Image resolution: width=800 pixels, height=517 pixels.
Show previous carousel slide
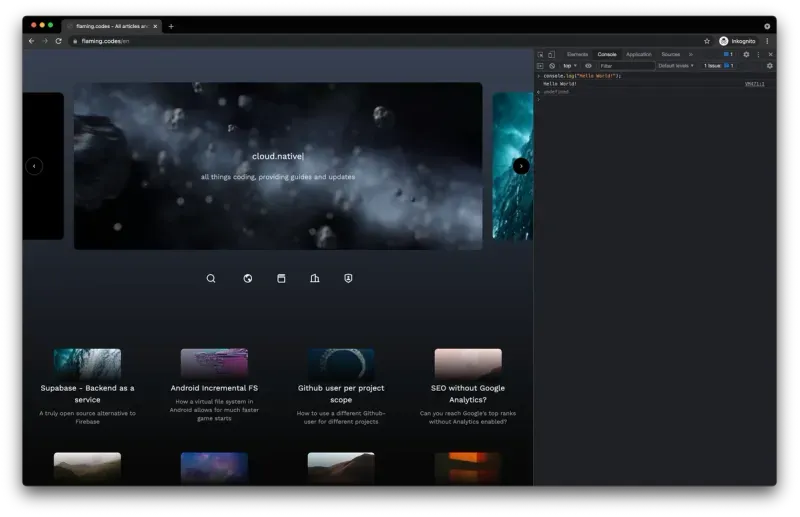[x=34, y=166]
